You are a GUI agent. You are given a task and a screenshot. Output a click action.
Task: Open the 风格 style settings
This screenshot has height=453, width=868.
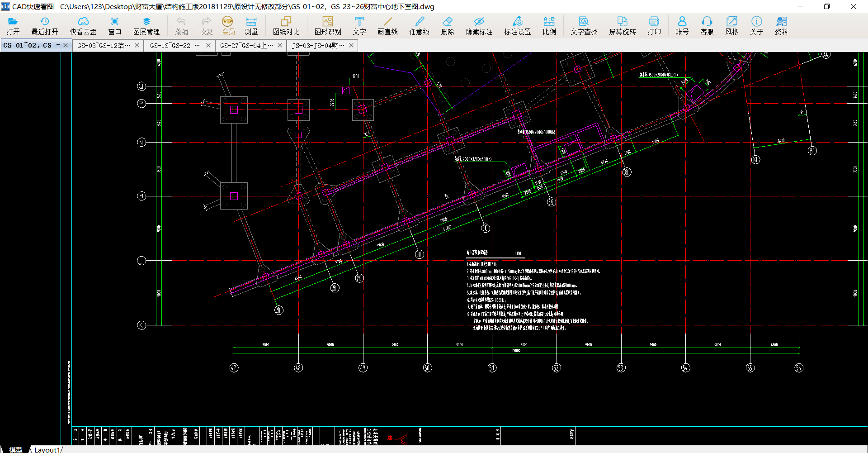pyautogui.click(x=731, y=26)
